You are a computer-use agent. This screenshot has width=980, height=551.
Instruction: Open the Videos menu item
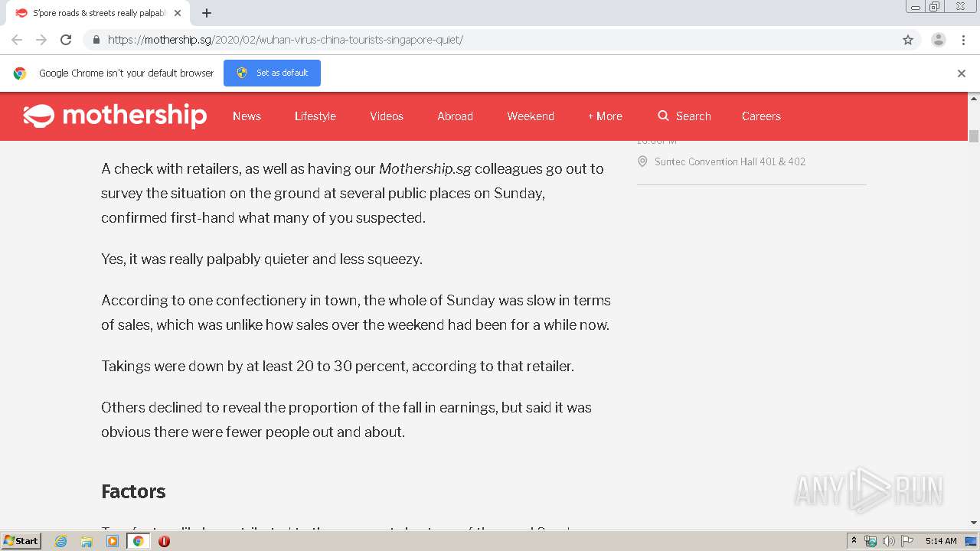click(x=387, y=116)
